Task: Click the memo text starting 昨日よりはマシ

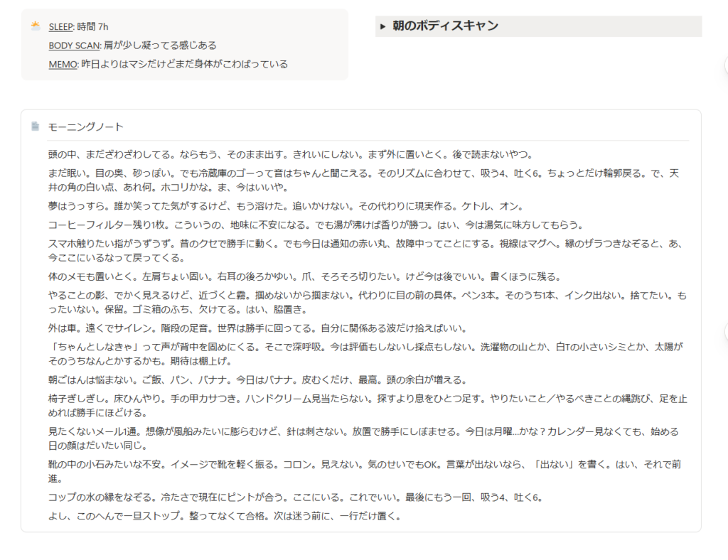Action: 185,64
